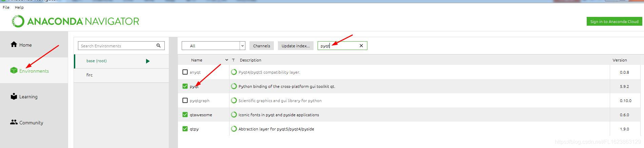
Task: Click the Description column header
Action: (x=250, y=60)
